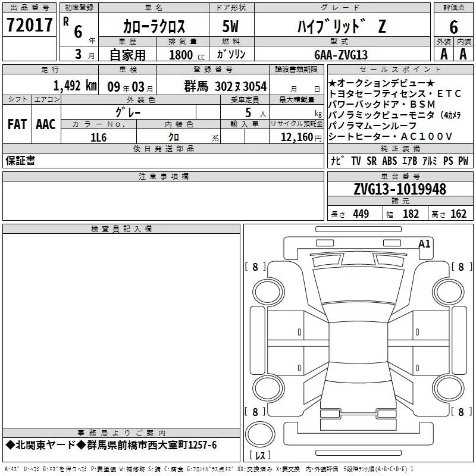The image size is (476, 476).
Task: Select the トヨタセーフティセンス・ETC line
Action: point(394,93)
